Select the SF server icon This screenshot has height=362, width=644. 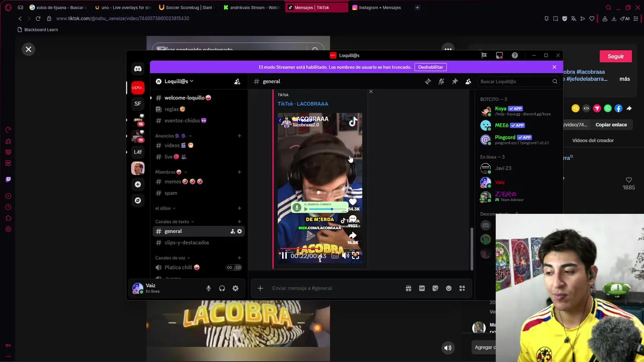point(138,104)
